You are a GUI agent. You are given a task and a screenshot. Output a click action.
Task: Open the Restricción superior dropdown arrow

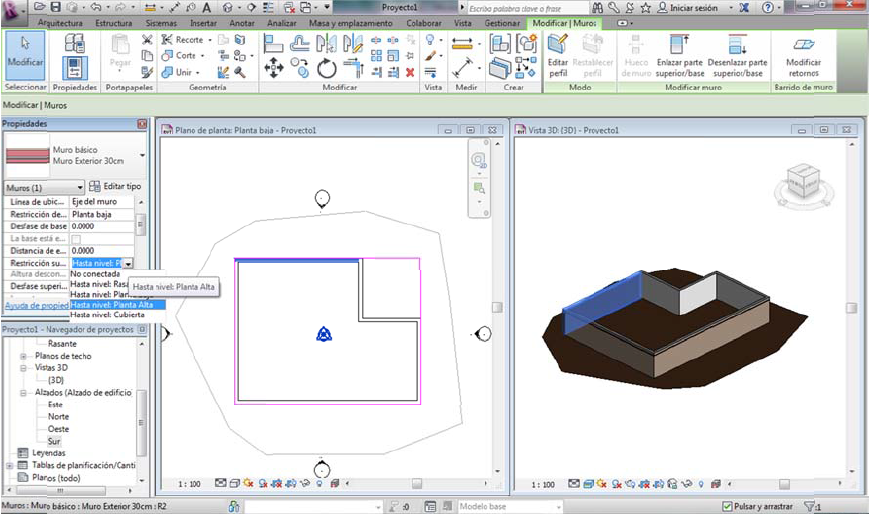click(x=128, y=264)
